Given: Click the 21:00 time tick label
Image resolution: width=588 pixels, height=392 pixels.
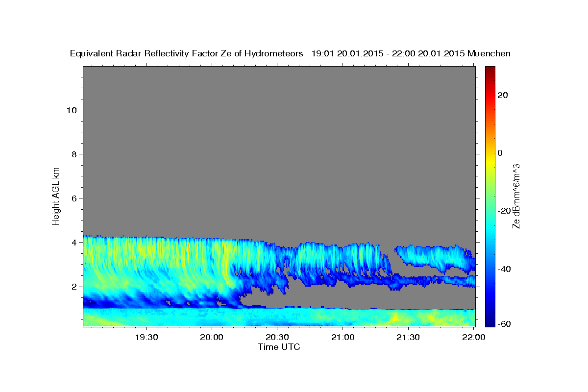Looking at the screenshot, I should [343, 337].
